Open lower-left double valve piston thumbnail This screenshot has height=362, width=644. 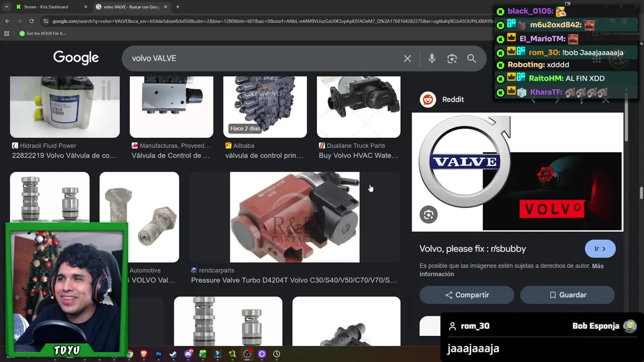click(50, 197)
